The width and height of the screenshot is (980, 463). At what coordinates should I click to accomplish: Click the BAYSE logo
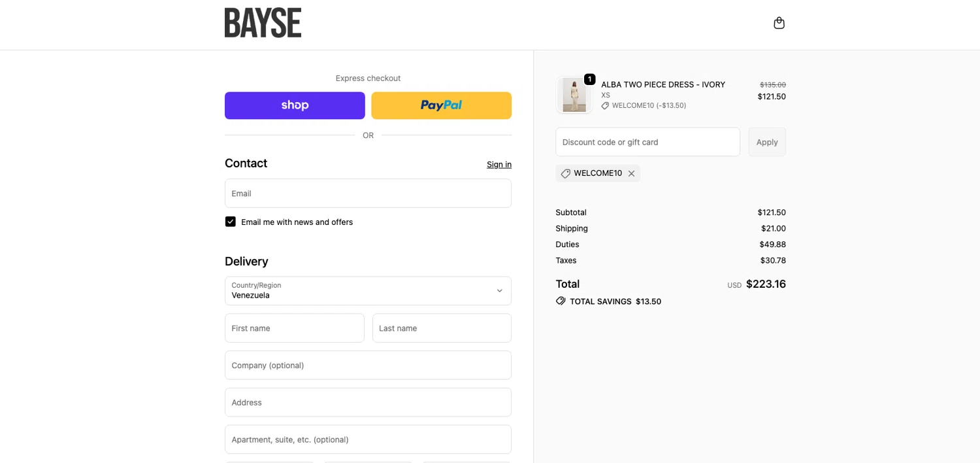(263, 23)
